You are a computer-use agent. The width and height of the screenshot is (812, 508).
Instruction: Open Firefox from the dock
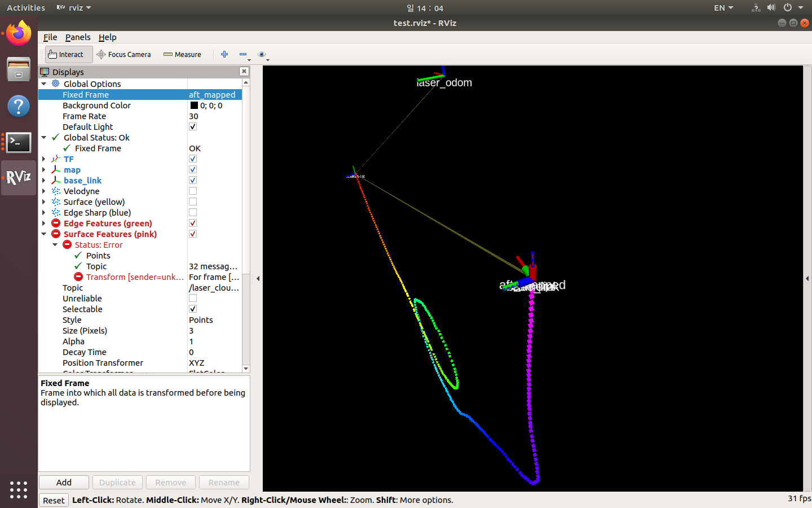[19, 33]
